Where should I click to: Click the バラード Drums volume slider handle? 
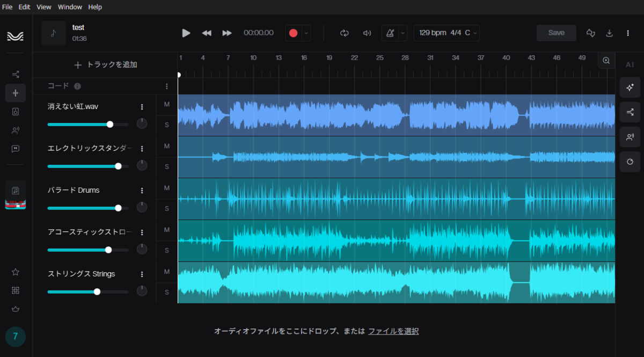[118, 208]
